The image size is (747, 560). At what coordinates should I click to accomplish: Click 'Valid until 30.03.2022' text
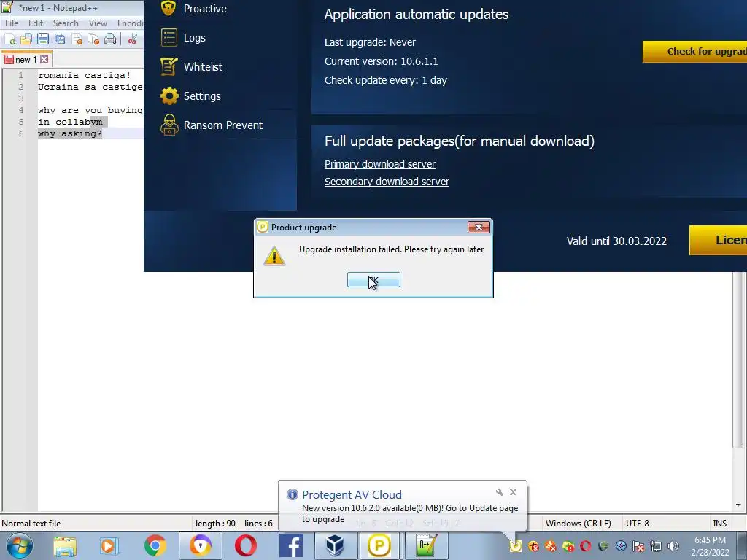coord(616,241)
